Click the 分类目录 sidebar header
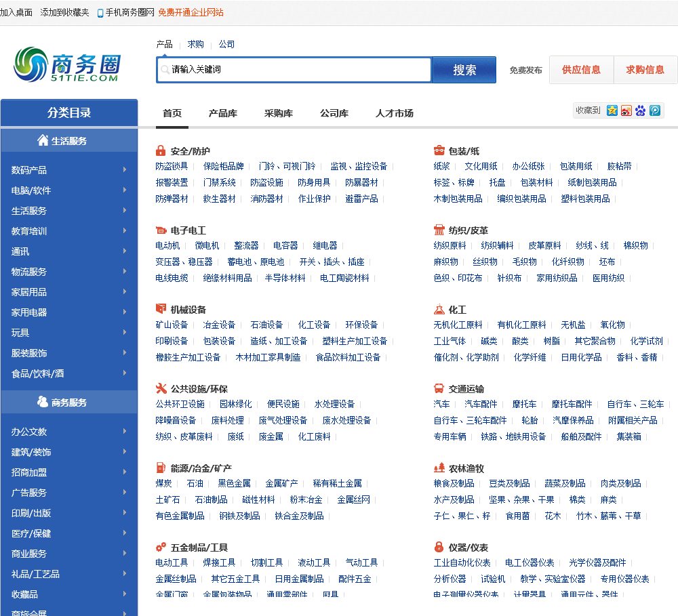 tap(69, 112)
